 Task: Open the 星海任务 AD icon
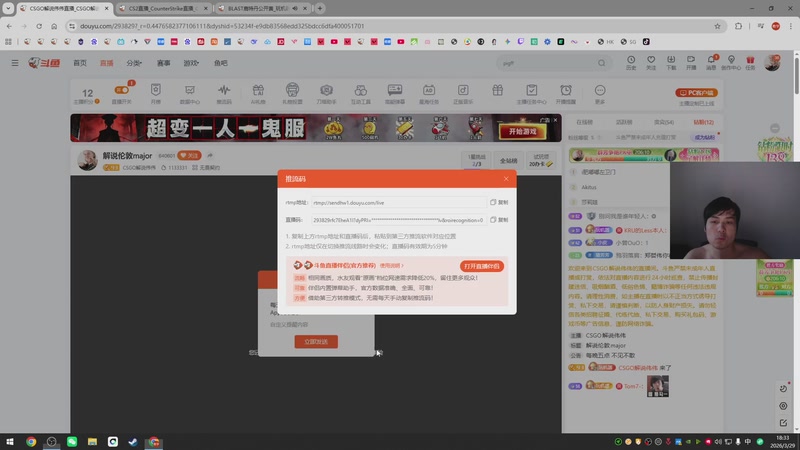coord(429,93)
